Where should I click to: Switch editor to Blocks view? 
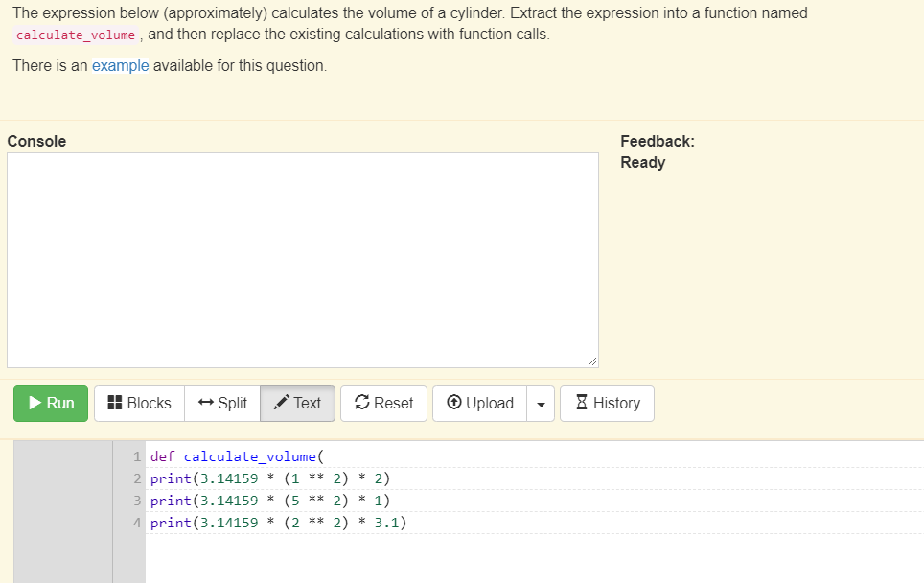(140, 404)
